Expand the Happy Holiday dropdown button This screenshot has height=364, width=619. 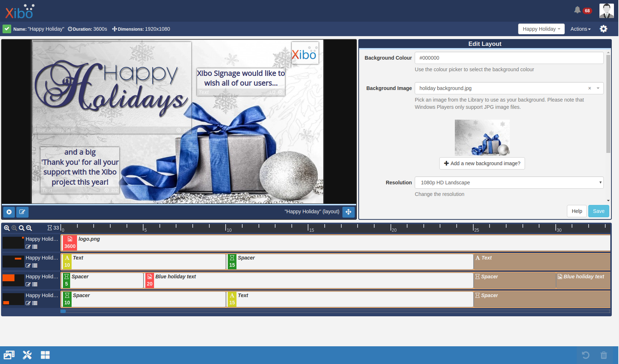coord(541,29)
